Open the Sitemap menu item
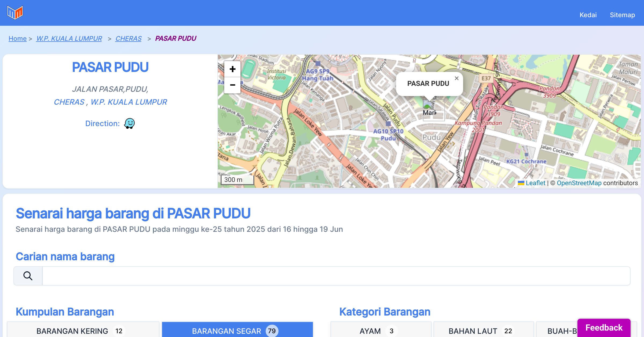 (x=622, y=15)
